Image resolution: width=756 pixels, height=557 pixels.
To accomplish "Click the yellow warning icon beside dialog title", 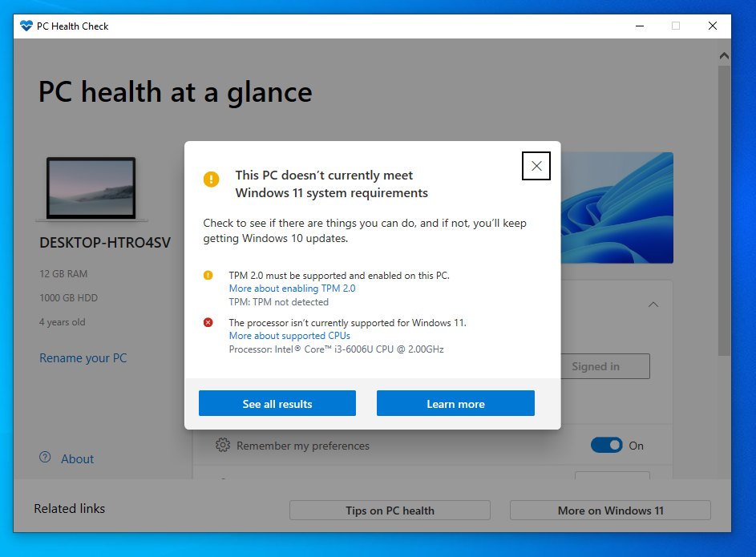I will [211, 180].
